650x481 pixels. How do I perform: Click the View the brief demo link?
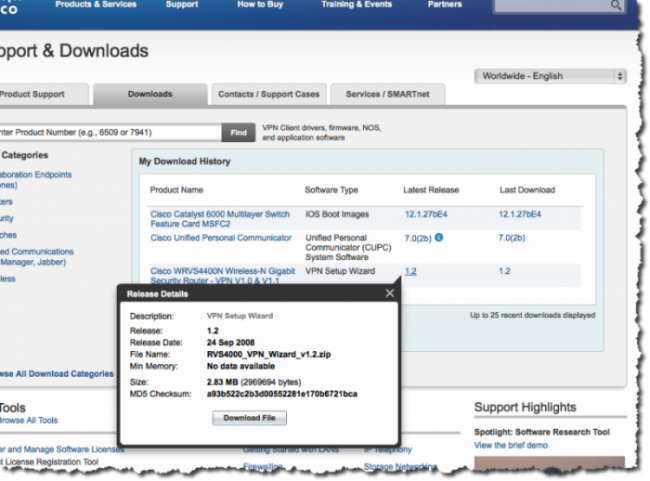coord(510,445)
